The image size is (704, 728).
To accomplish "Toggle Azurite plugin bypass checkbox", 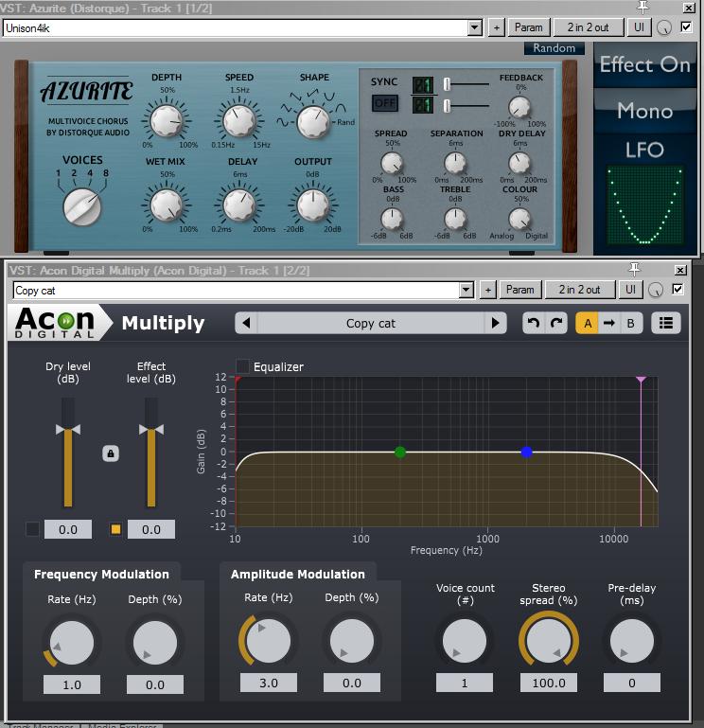I will [x=686, y=27].
